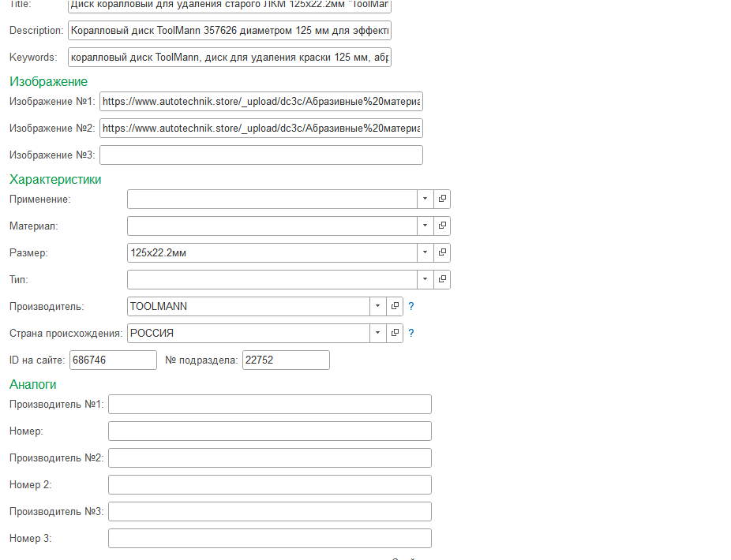
Task: Expand the Тип dropdown list
Action: click(x=425, y=280)
